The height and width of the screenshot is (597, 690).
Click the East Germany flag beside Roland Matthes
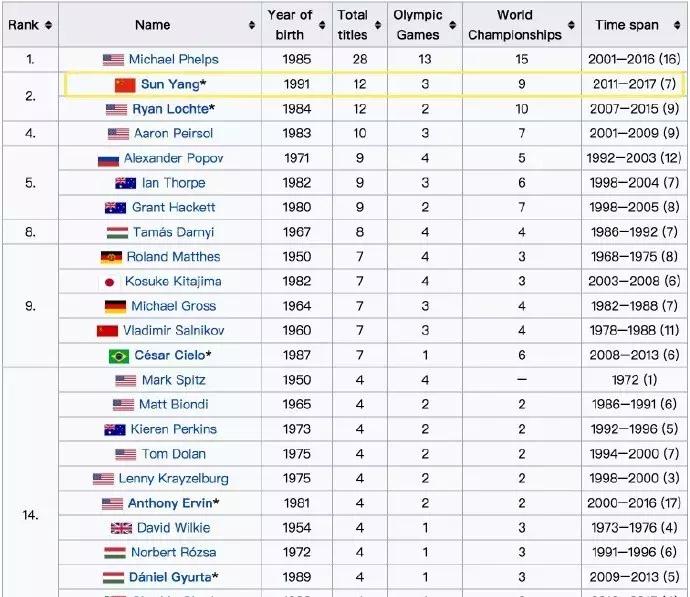111,257
